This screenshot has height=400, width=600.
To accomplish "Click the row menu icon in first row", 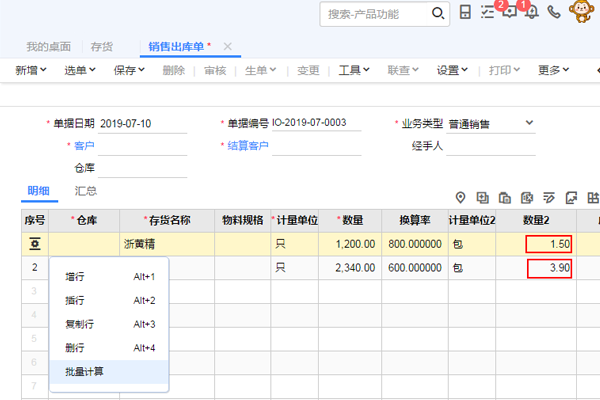I will click(x=35, y=243).
